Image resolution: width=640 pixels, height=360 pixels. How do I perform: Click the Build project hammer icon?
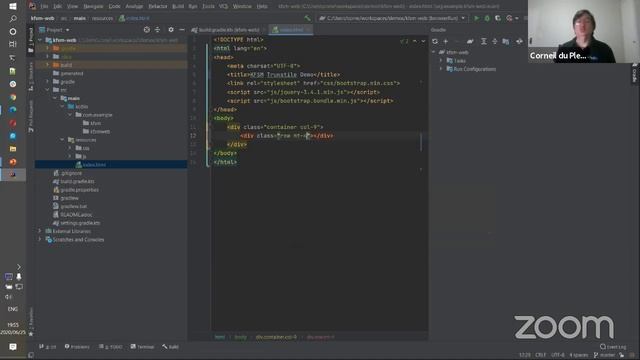[x=307, y=18]
